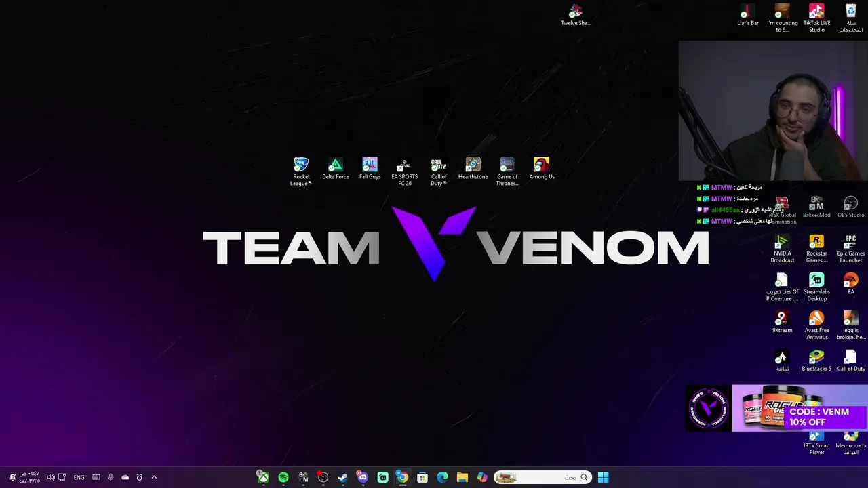This screenshot has width=868, height=488.
Task: Launch the Delta Force desktop icon
Action: click(336, 169)
